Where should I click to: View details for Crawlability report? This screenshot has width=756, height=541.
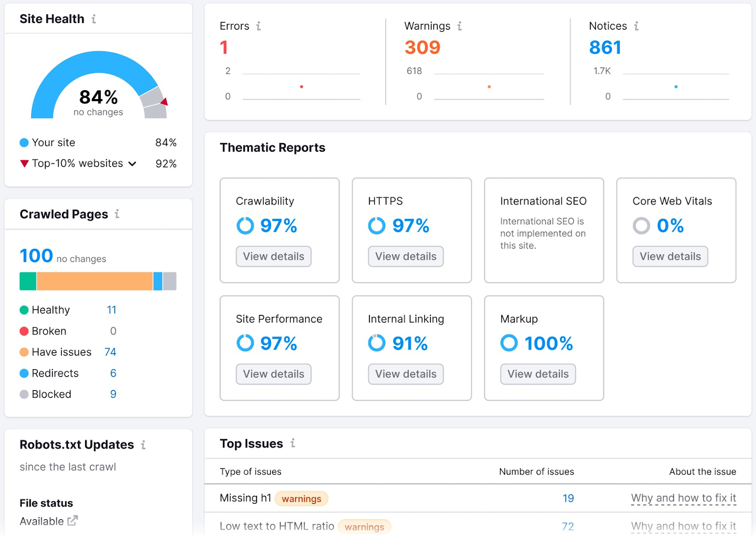273,256
